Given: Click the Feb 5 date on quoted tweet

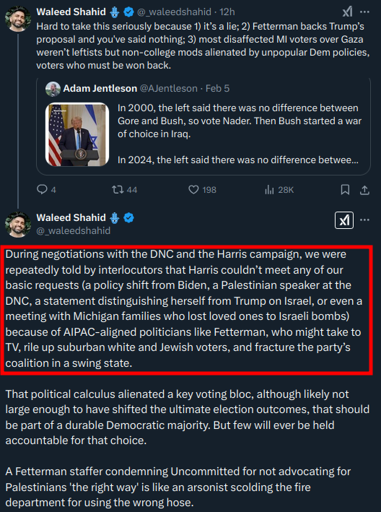Looking at the screenshot, I should click(217, 88).
